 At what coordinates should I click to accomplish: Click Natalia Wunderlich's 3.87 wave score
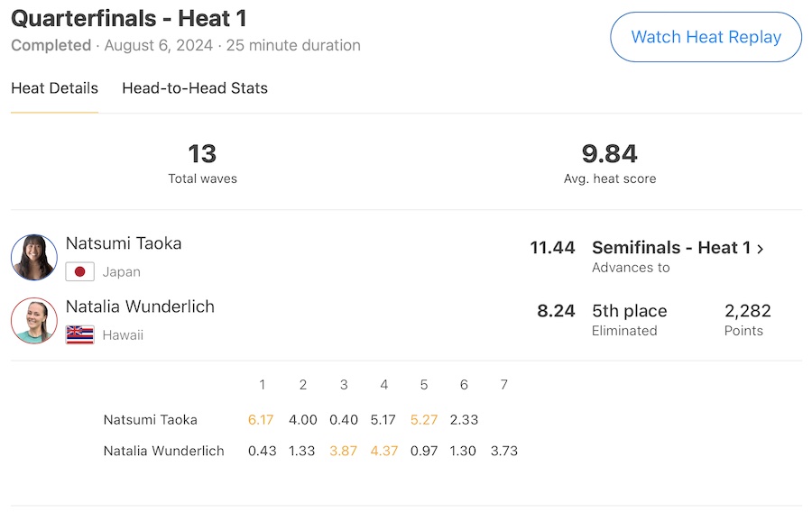click(x=343, y=451)
